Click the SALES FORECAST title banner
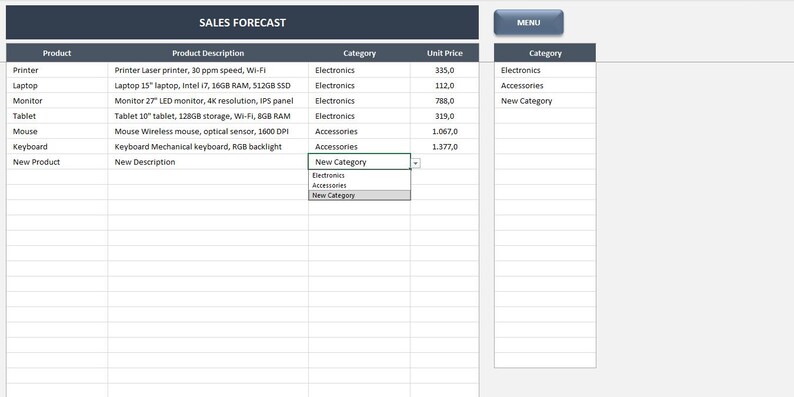 [242, 22]
